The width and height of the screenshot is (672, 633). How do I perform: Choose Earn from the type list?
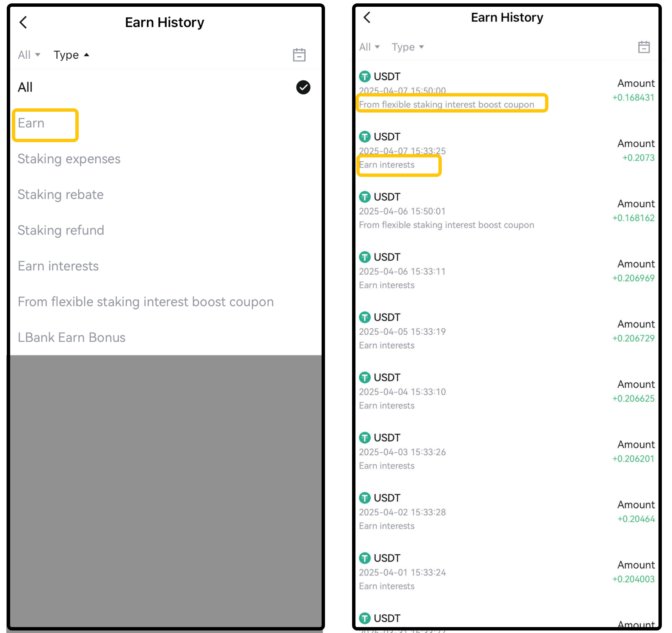pyautogui.click(x=31, y=123)
